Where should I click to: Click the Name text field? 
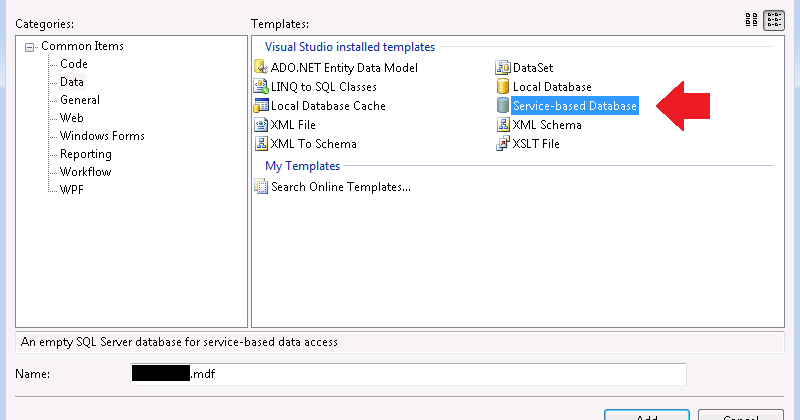(x=408, y=374)
